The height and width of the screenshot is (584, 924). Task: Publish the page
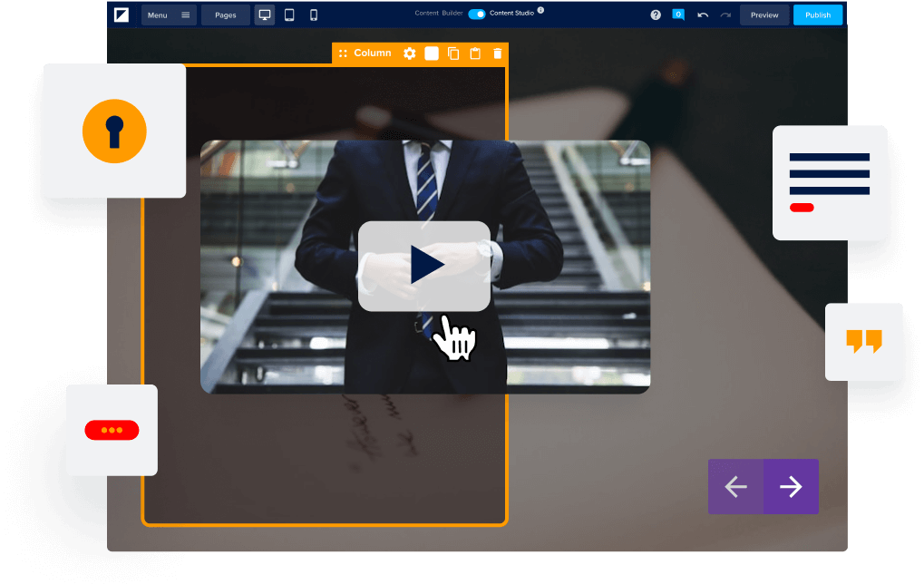[x=818, y=15]
